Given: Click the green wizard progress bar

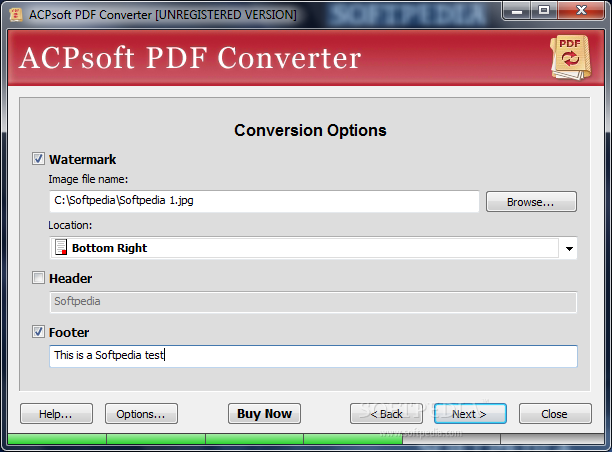Looking at the screenshot, I should click(306, 439).
